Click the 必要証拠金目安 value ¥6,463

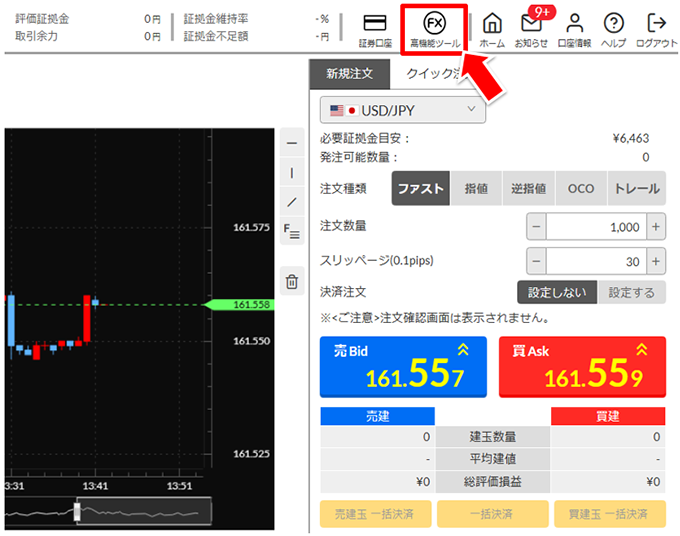(x=631, y=138)
